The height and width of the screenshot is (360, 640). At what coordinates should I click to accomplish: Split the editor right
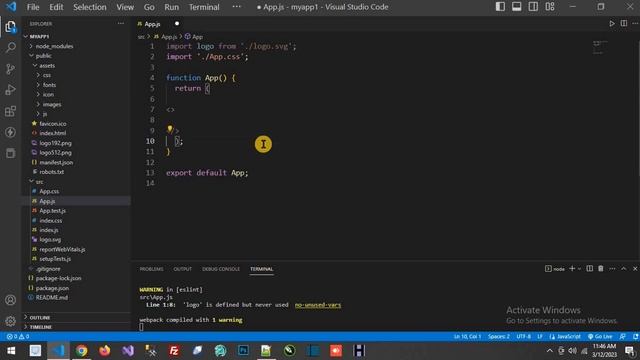[x=624, y=24]
